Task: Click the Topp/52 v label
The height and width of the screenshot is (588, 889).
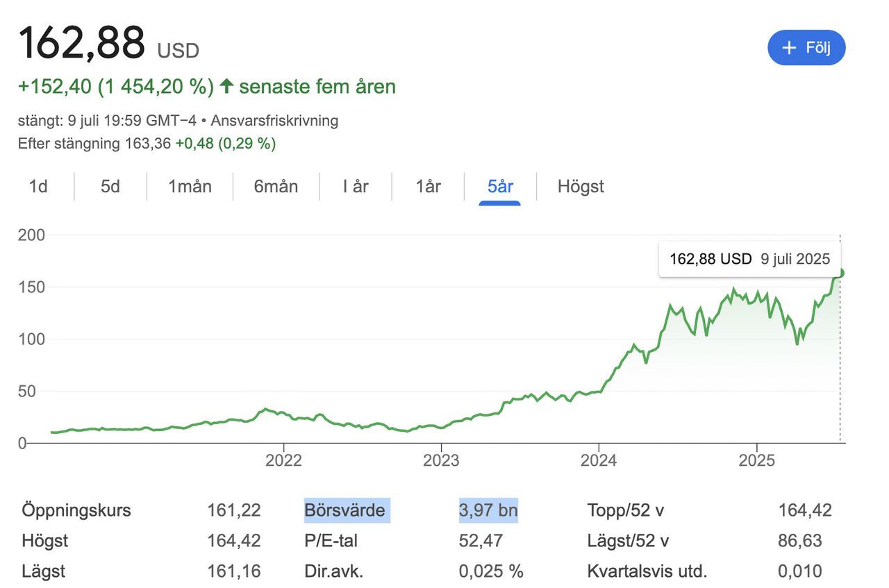Action: point(626,510)
